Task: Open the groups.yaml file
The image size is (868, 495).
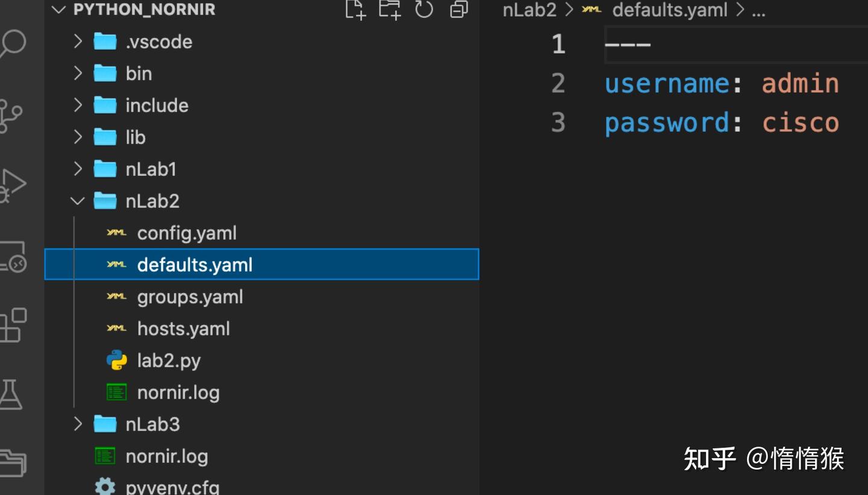Action: coord(190,296)
